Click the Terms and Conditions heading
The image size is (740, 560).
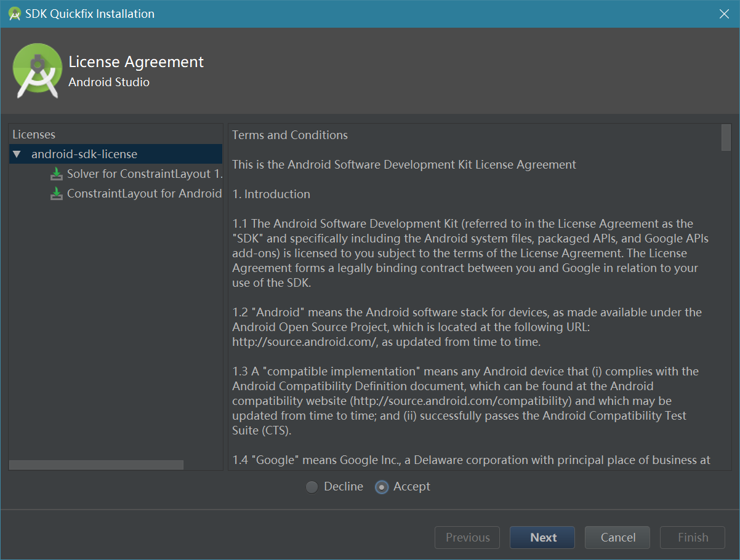290,135
